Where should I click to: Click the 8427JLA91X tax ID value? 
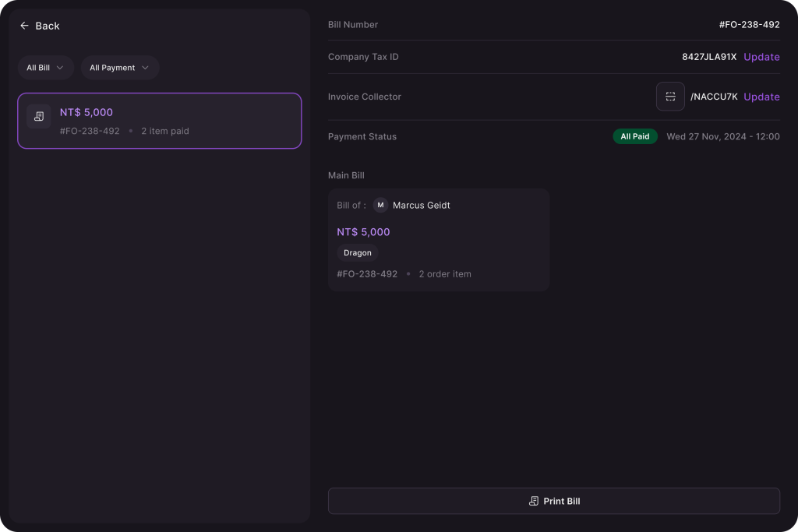tap(709, 57)
